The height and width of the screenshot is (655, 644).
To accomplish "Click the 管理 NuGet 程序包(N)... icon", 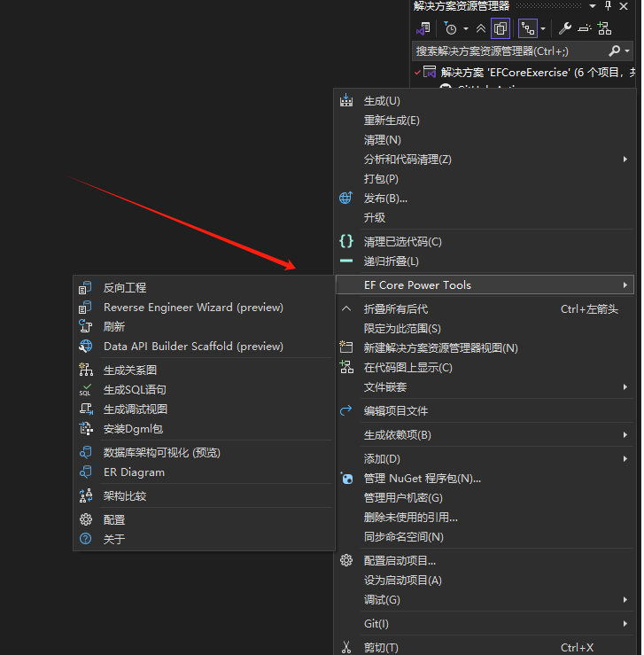I will click(x=346, y=478).
